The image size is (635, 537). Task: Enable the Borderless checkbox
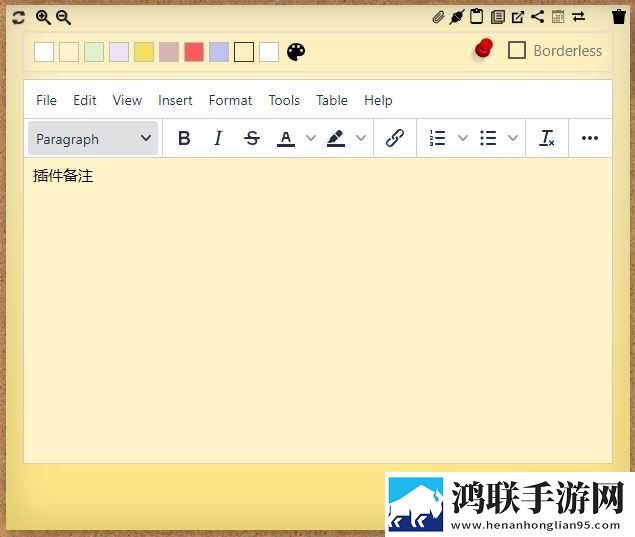pos(517,50)
